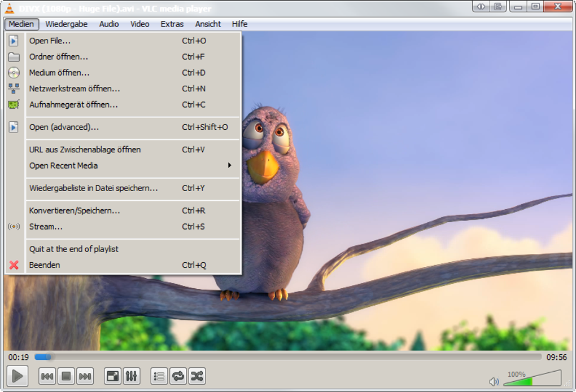
Task: Click the Play button
Action: tap(18, 376)
